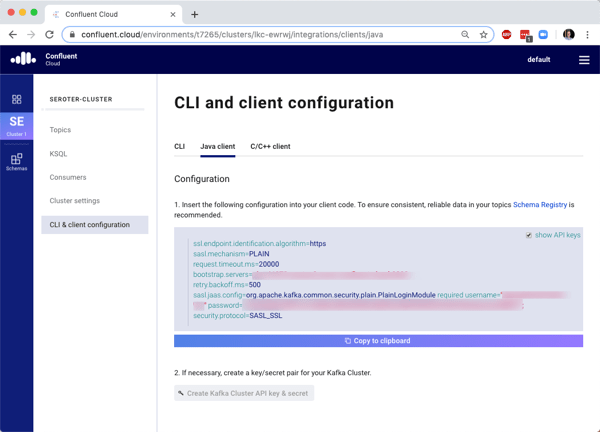Click Create Kafka Cluster API key & secret

(x=244, y=393)
